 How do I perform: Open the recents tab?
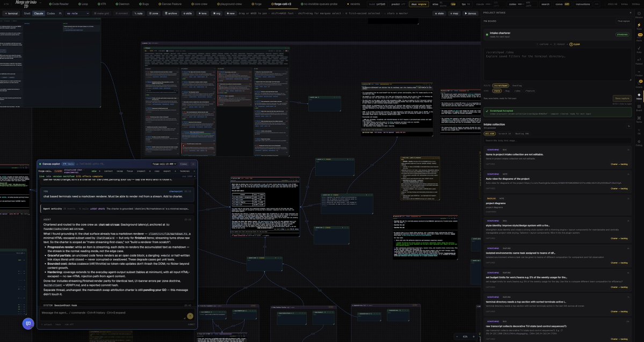click(x=353, y=4)
